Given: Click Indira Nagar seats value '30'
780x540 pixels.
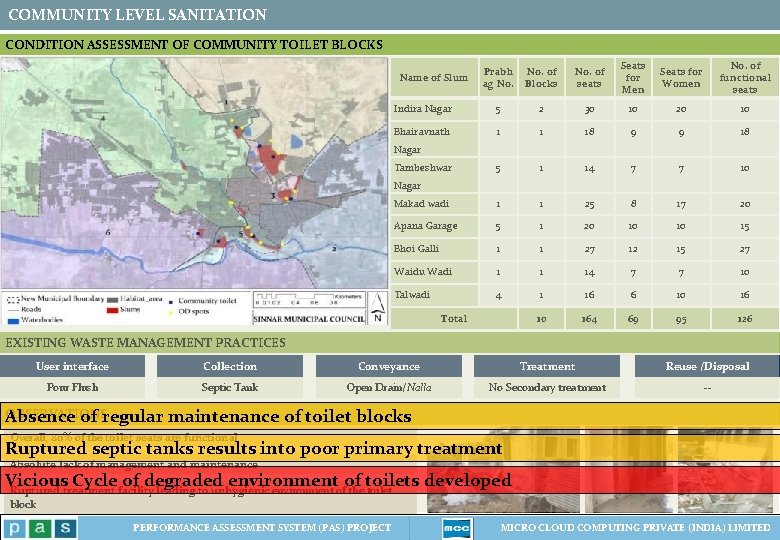Looking at the screenshot, I should coord(589,109).
